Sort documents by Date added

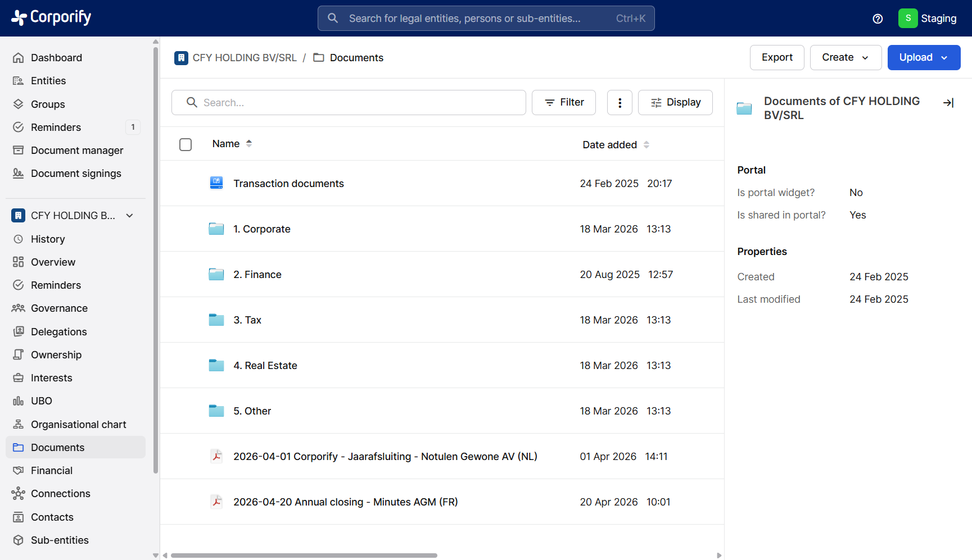(616, 145)
